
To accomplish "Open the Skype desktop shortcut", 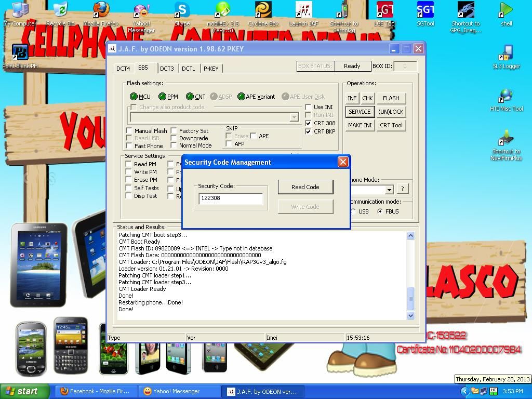I will [x=182, y=11].
